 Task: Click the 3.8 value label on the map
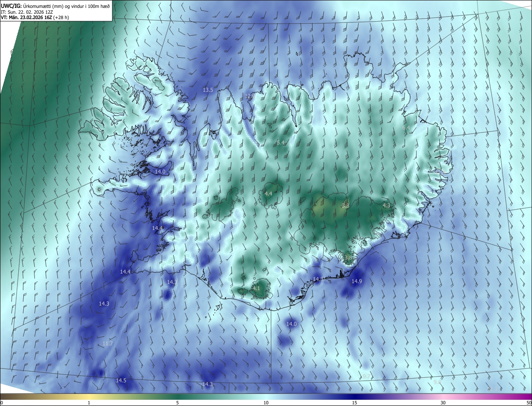[x=348, y=258]
